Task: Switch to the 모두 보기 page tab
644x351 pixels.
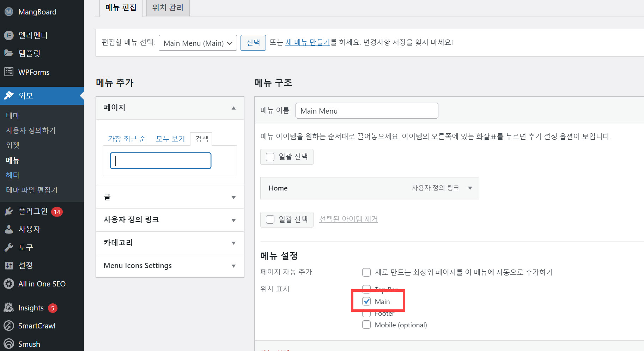Action: point(170,139)
